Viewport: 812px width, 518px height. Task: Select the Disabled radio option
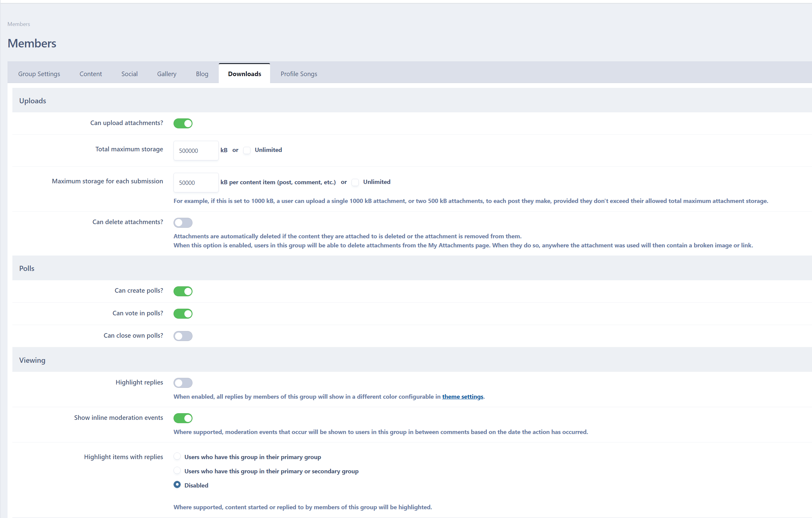pos(177,484)
